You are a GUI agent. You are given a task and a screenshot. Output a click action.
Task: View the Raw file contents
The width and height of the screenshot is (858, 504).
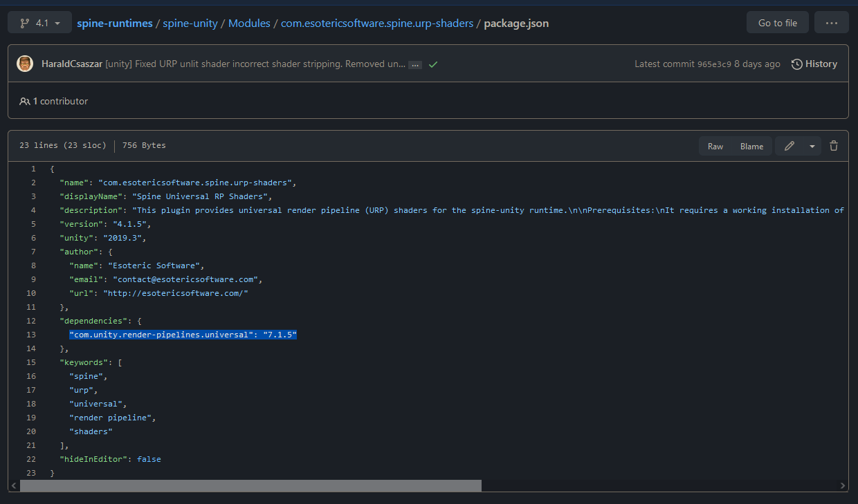coord(715,146)
